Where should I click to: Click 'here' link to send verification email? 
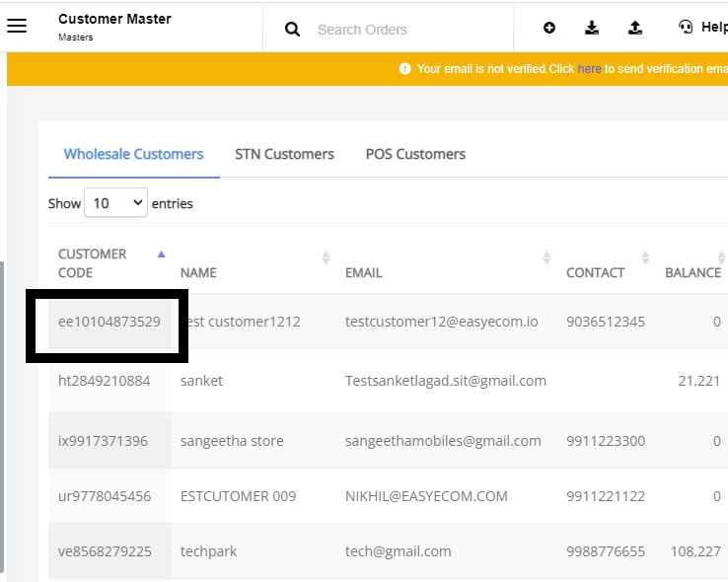coord(589,69)
